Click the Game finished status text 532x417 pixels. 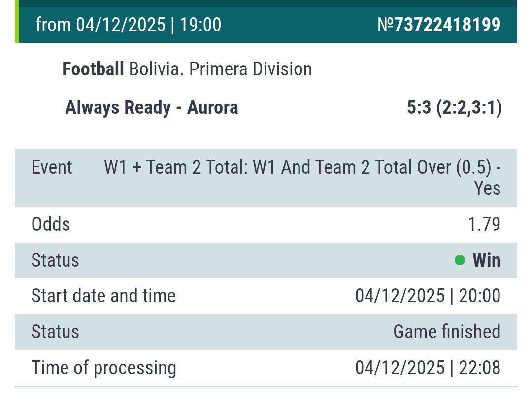pyautogui.click(x=446, y=332)
